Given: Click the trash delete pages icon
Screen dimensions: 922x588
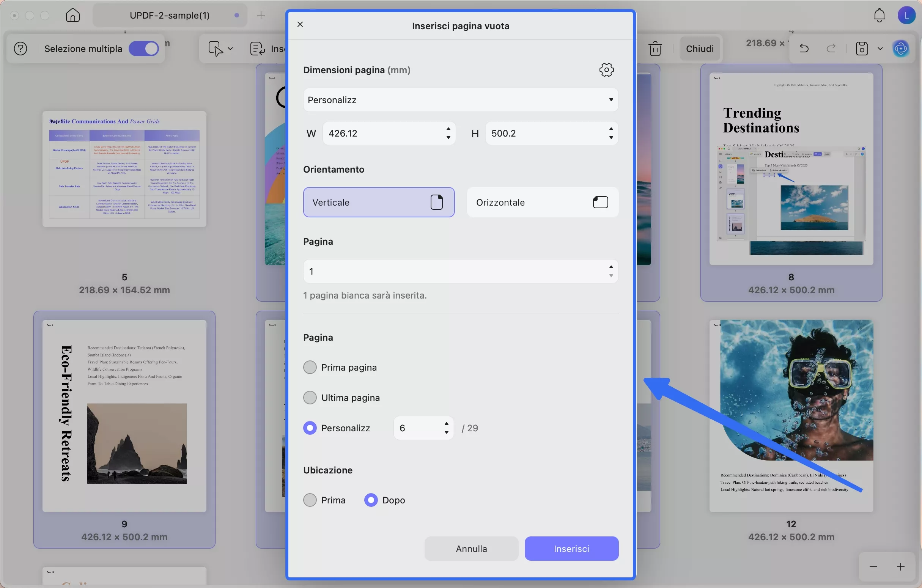Looking at the screenshot, I should [655, 49].
